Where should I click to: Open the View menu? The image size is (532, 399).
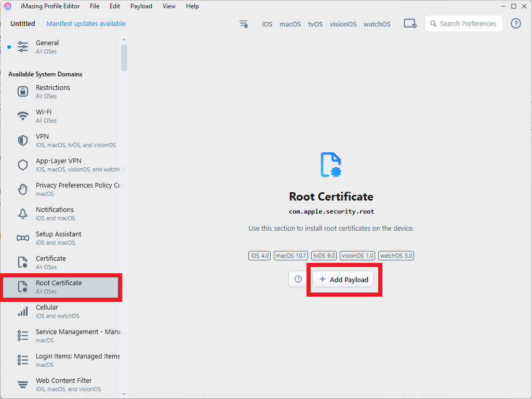tap(169, 6)
